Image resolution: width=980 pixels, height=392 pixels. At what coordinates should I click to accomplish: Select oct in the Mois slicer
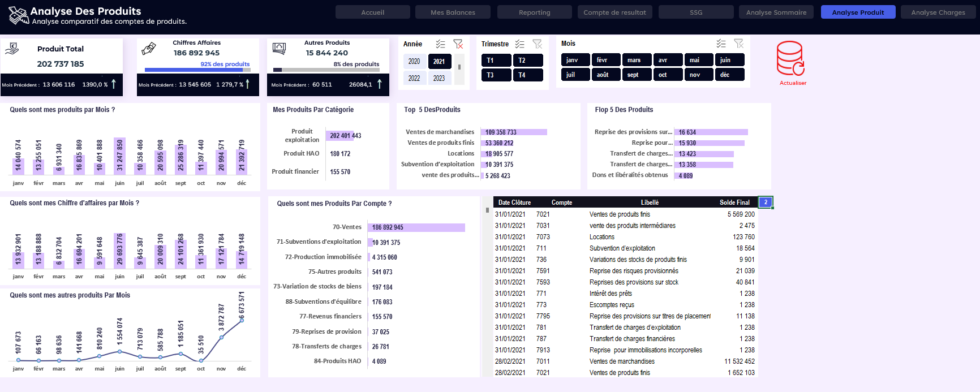click(668, 75)
